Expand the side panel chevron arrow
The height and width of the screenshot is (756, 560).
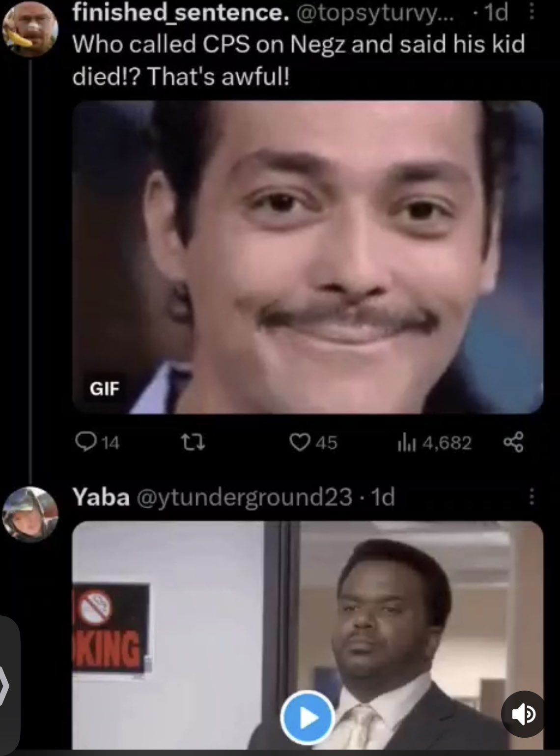(x=5, y=685)
